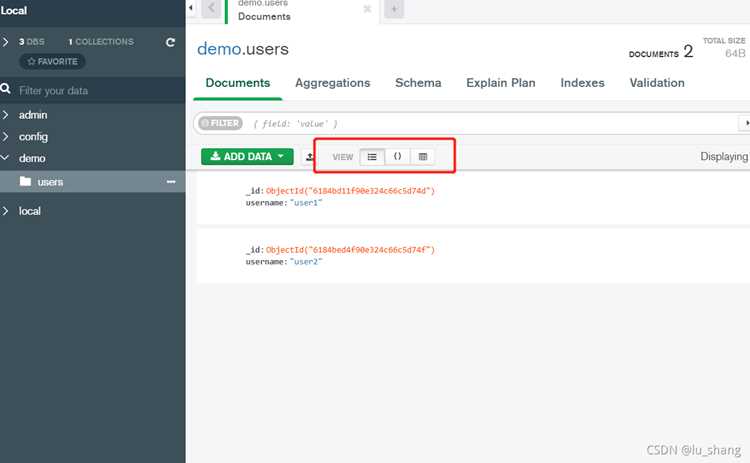The height and width of the screenshot is (463, 750).
Task: Open a new tab with plus
Action: click(394, 9)
